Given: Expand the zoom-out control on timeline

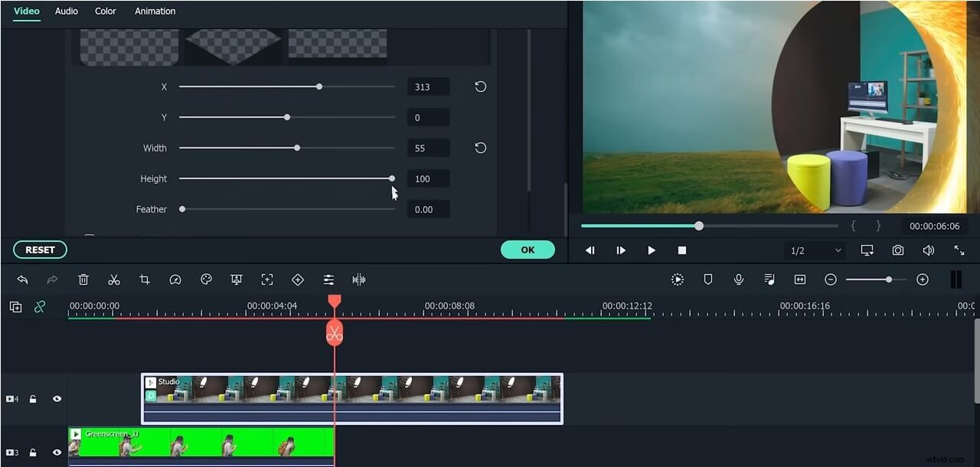Looking at the screenshot, I should point(831,279).
